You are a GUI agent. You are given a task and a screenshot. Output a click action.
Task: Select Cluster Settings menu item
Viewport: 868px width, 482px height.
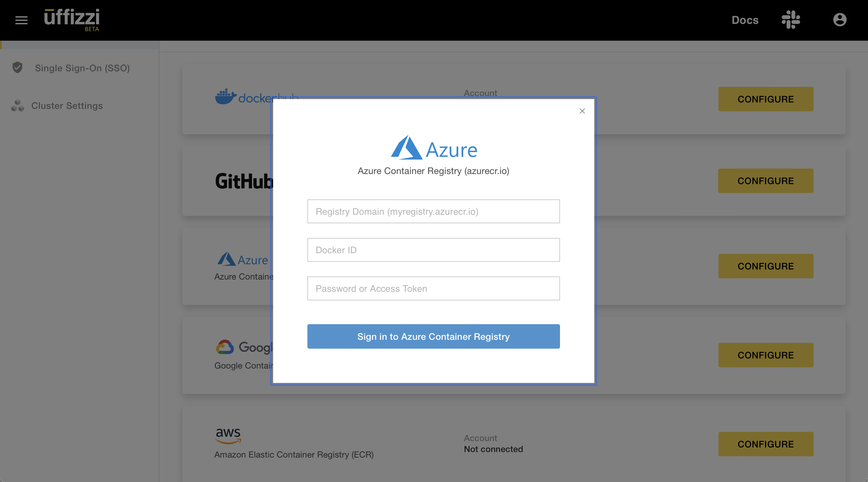pos(67,106)
